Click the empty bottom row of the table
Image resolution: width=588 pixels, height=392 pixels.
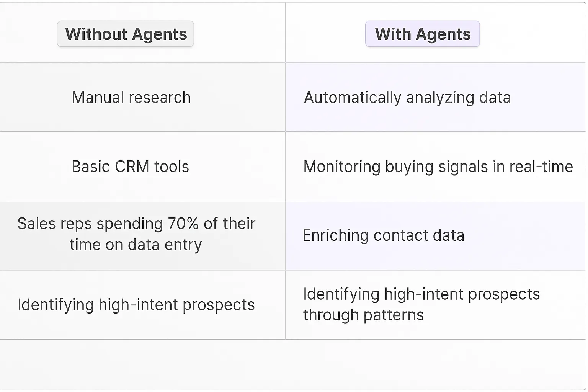click(293, 364)
